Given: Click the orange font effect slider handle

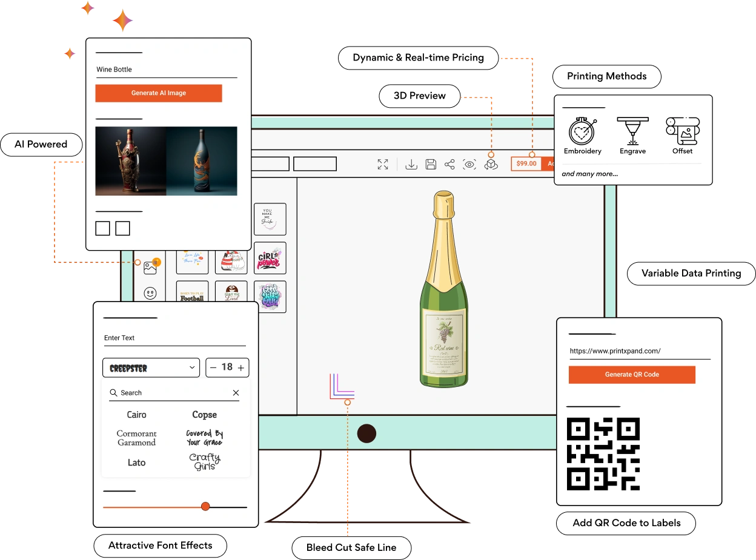Looking at the screenshot, I should 205,506.
